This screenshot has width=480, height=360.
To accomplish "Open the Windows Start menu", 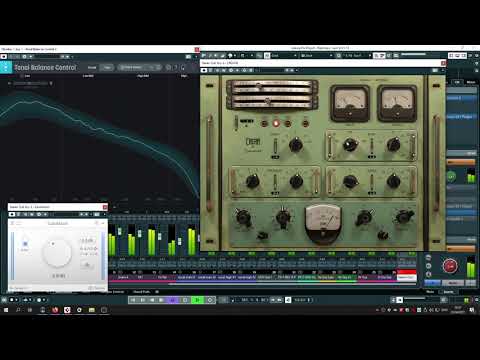I will pyautogui.click(x=6, y=310).
